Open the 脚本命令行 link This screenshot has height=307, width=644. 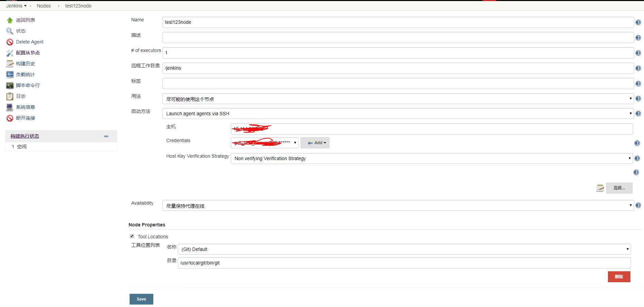click(28, 85)
